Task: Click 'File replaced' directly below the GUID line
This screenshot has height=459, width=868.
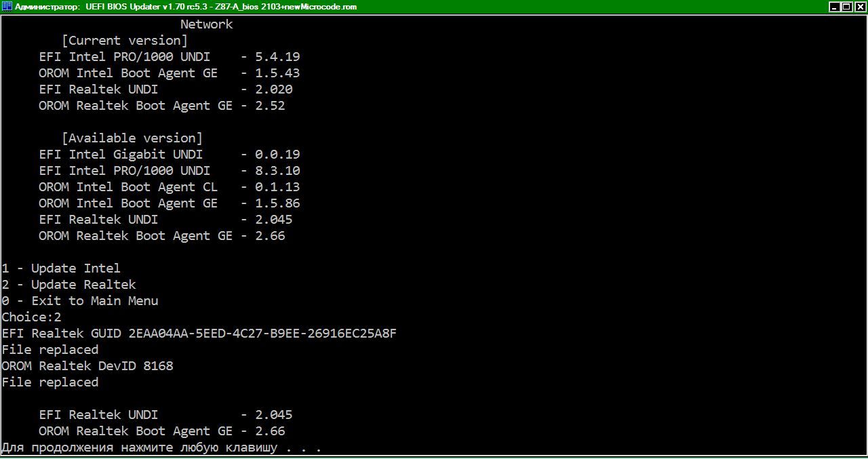Action: pyautogui.click(x=50, y=350)
